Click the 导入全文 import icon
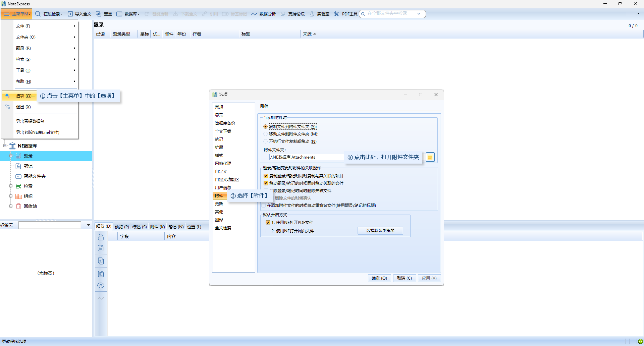644x346 pixels. (70, 14)
